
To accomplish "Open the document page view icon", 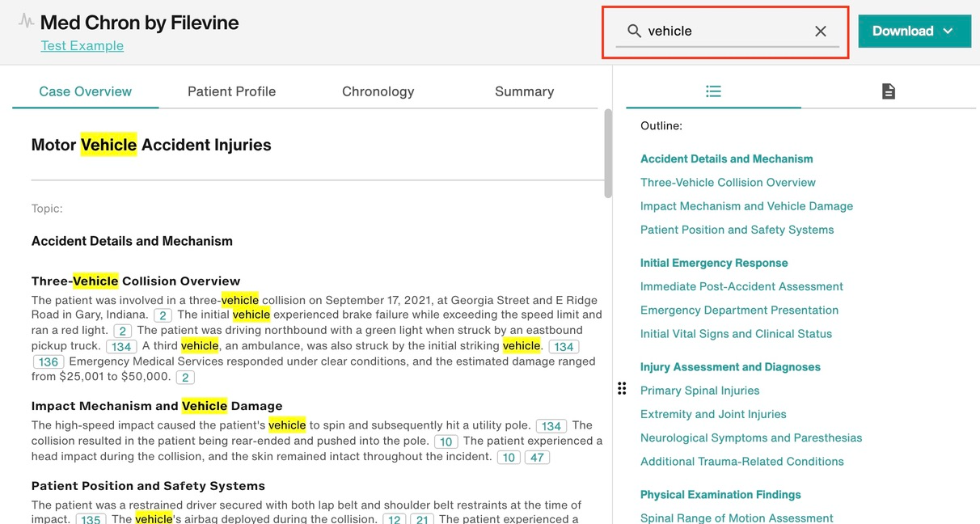I will point(888,91).
